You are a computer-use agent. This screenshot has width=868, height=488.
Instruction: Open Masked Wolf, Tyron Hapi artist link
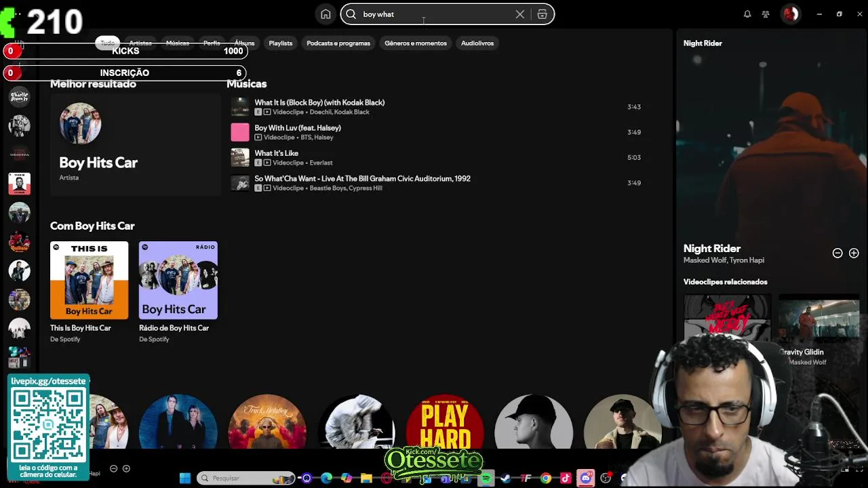tap(724, 260)
